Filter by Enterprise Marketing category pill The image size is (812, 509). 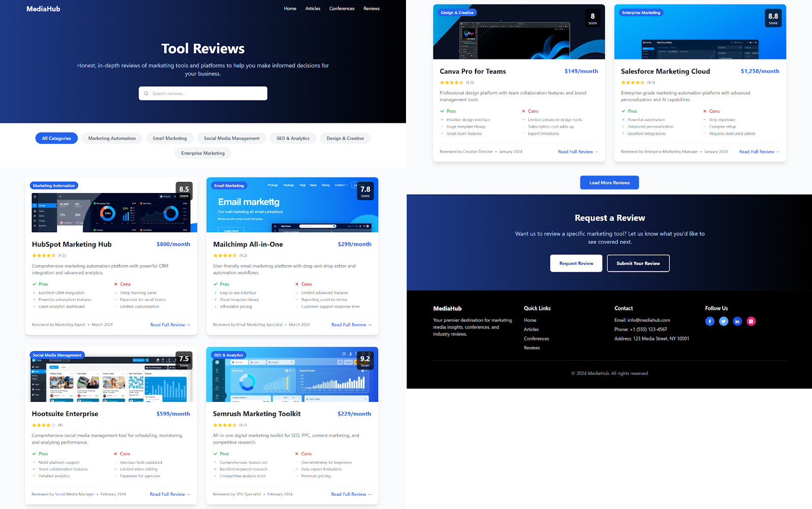(203, 153)
